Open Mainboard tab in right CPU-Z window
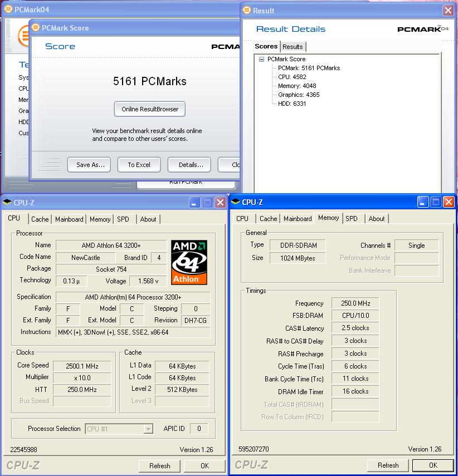 [298, 219]
